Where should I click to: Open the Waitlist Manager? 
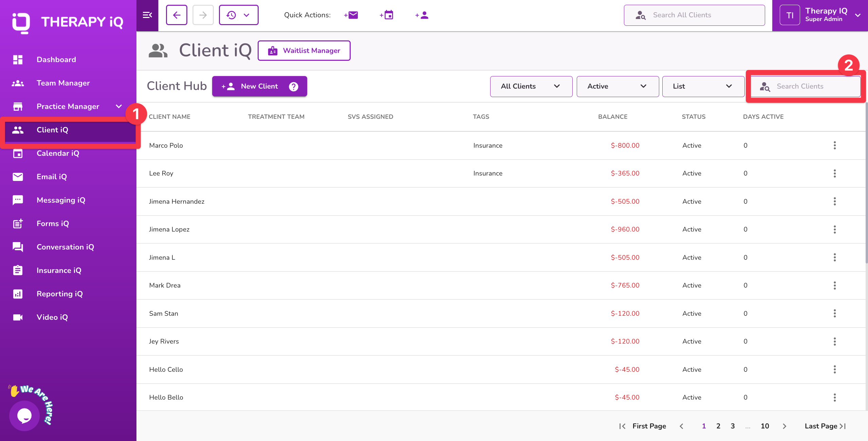304,51
